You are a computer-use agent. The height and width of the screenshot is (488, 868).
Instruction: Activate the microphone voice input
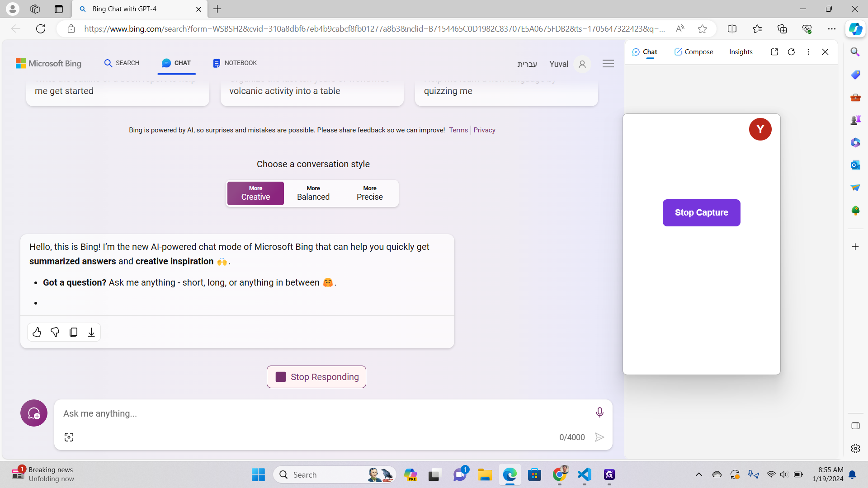pyautogui.click(x=599, y=412)
